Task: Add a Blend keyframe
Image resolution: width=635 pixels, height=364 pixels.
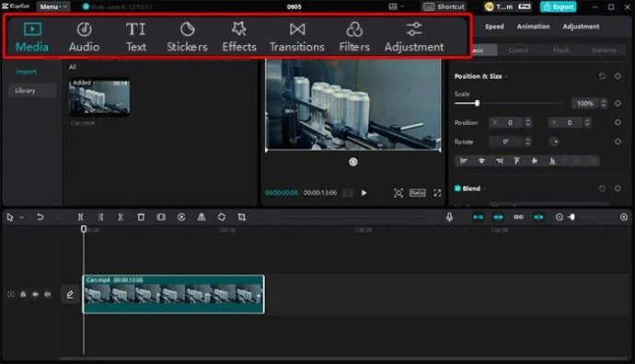Action: point(618,188)
